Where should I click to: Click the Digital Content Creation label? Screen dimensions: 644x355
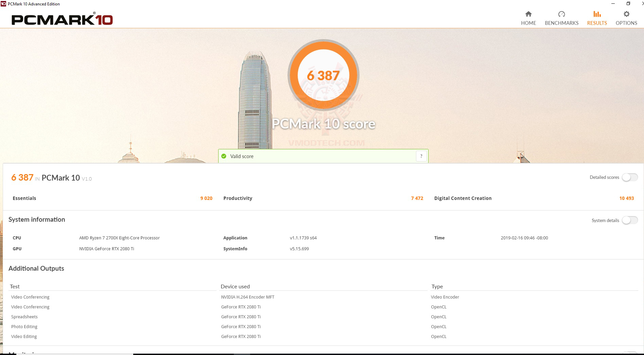point(463,198)
